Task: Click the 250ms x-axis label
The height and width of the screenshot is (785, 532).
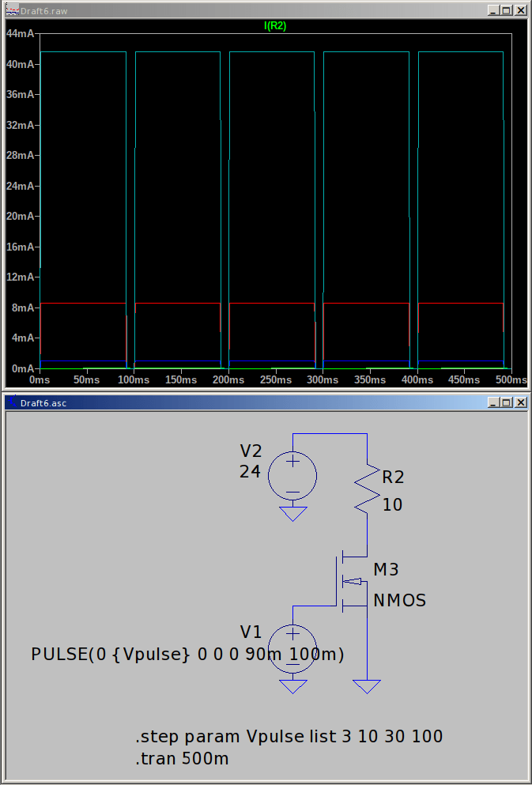Action: (276, 380)
